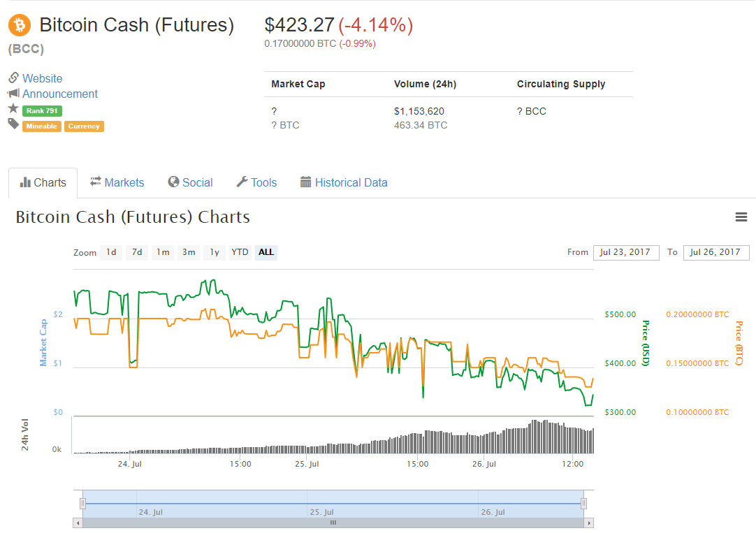The height and width of the screenshot is (533, 756).
Task: Set chart zoom to 1y
Action: 215,252
